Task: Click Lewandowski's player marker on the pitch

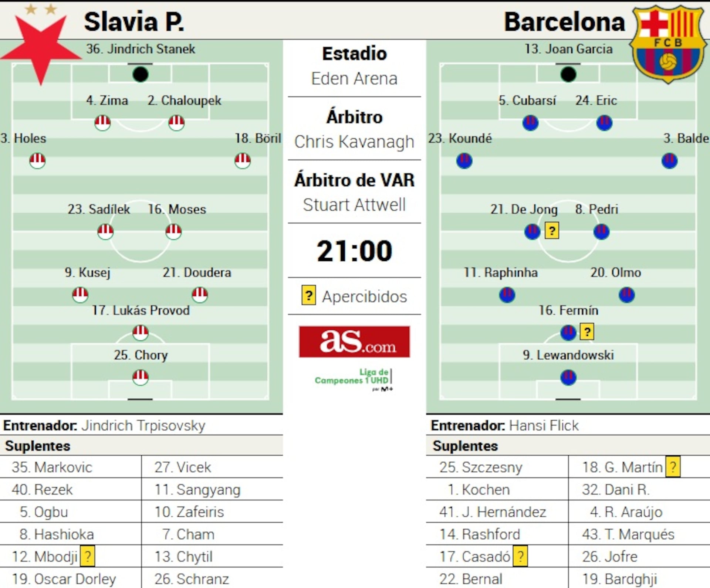Action: click(568, 377)
